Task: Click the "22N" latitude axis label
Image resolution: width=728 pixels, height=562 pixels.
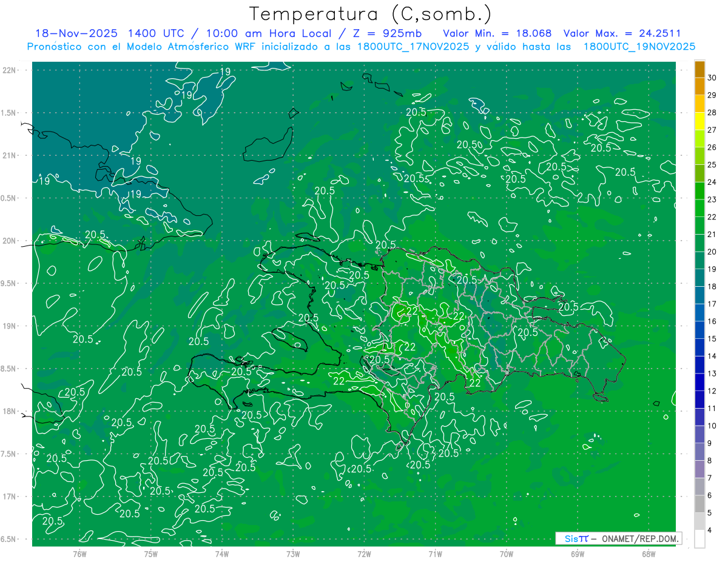Action: 9,70
